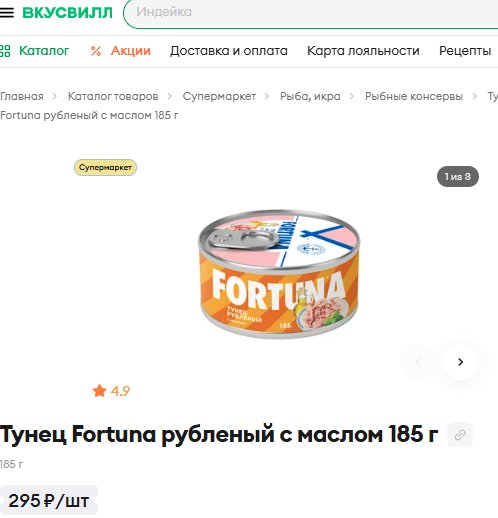Viewport: 498px width, 518px height.
Task: Click the Каталог grid icon
Action: point(5,51)
